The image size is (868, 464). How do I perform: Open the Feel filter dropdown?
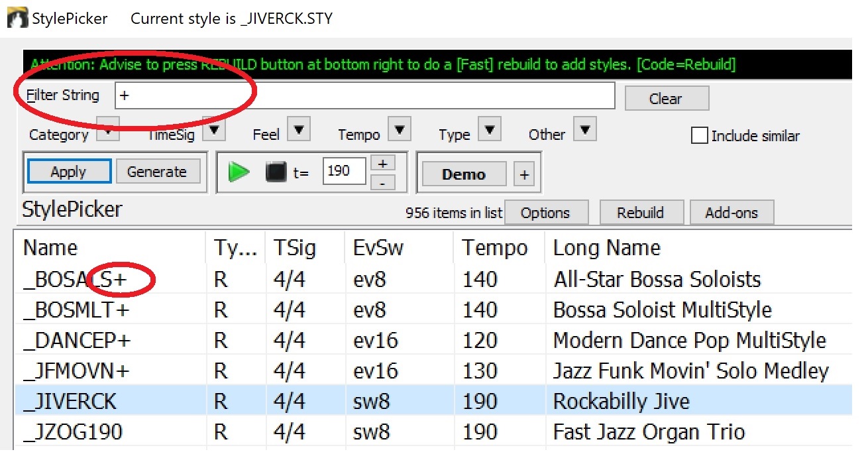(x=299, y=129)
